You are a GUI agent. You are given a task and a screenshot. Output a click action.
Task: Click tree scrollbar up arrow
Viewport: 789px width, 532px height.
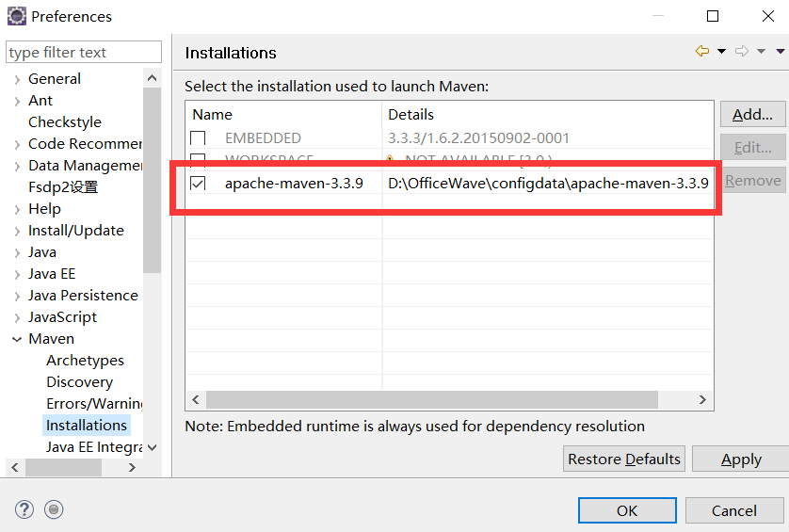(x=152, y=78)
